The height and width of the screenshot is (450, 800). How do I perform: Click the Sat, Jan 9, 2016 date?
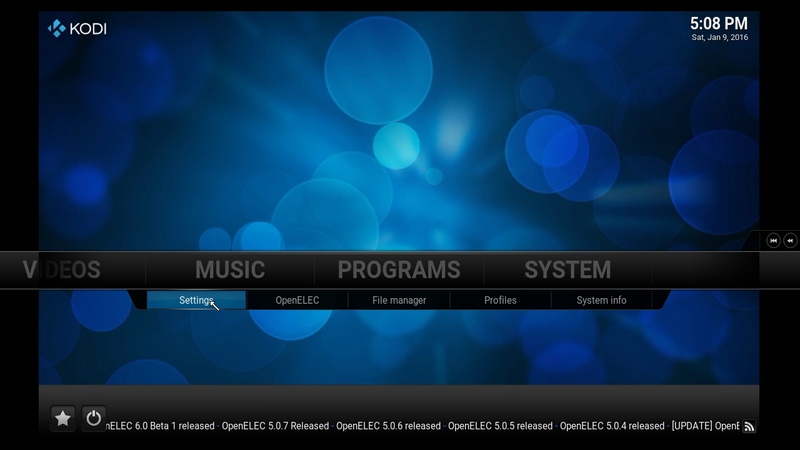pyautogui.click(x=718, y=38)
